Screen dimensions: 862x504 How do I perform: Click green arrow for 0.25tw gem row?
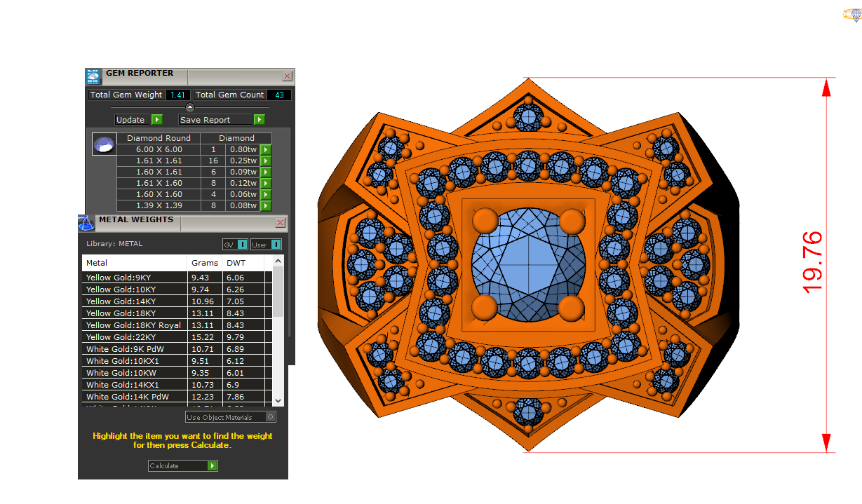[x=266, y=161]
